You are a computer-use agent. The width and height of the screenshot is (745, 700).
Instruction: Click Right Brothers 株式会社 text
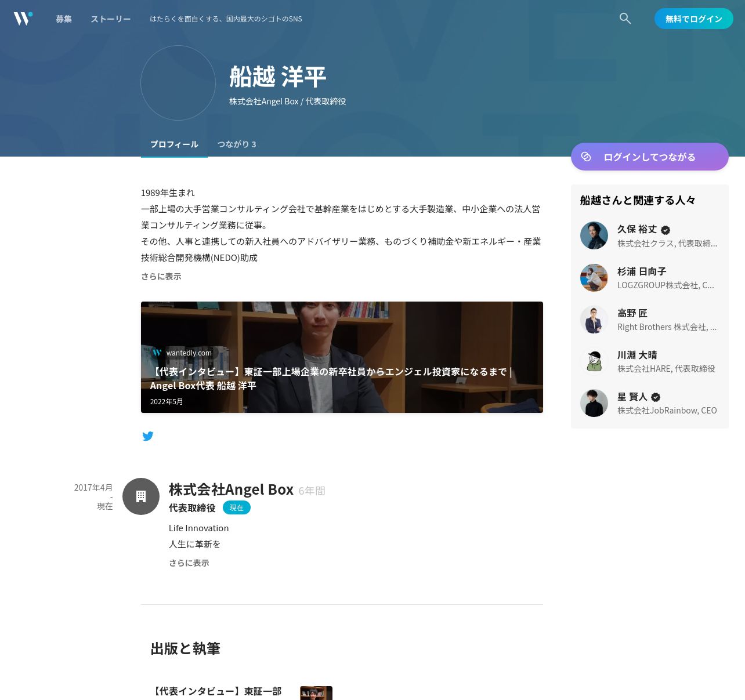(667, 327)
